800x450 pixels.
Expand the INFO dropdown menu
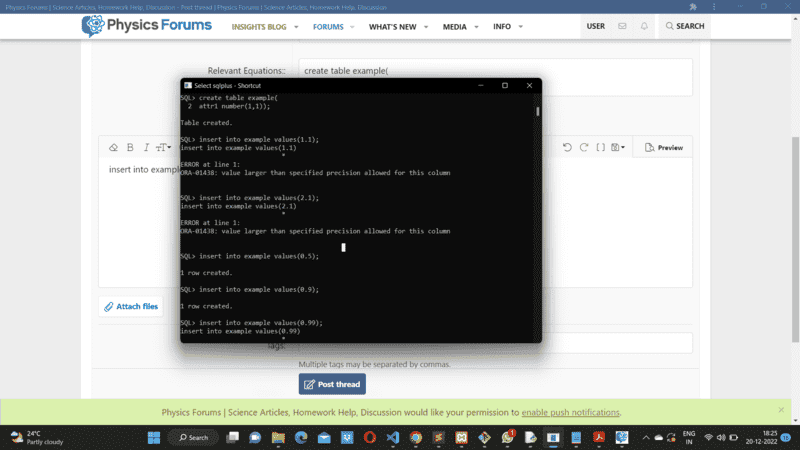(507, 27)
